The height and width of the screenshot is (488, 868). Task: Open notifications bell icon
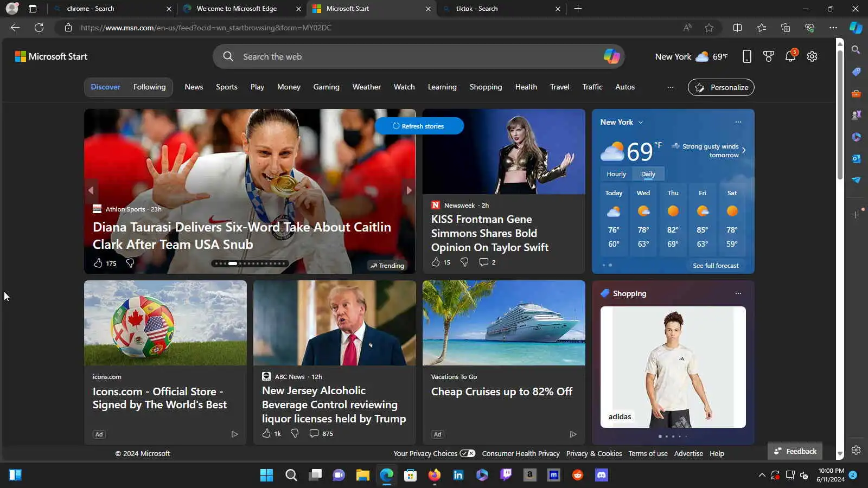790,56
